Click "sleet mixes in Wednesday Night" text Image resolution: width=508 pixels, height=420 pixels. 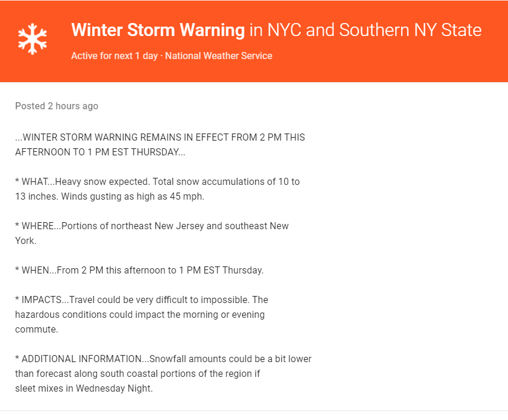84,389
